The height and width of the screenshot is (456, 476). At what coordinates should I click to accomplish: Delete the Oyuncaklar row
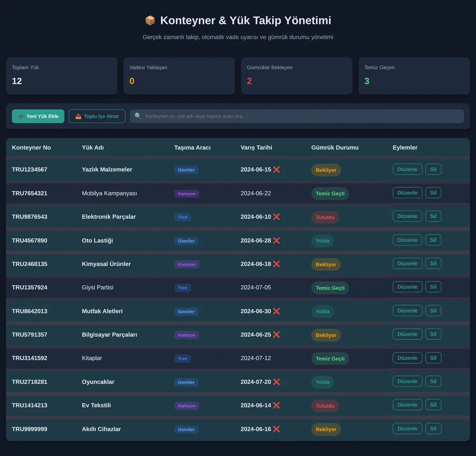(433, 381)
